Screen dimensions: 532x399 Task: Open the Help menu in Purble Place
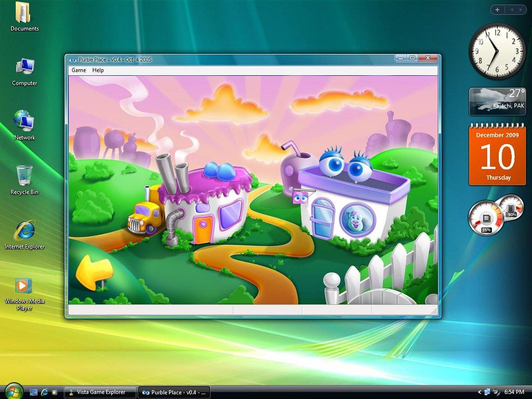click(98, 70)
